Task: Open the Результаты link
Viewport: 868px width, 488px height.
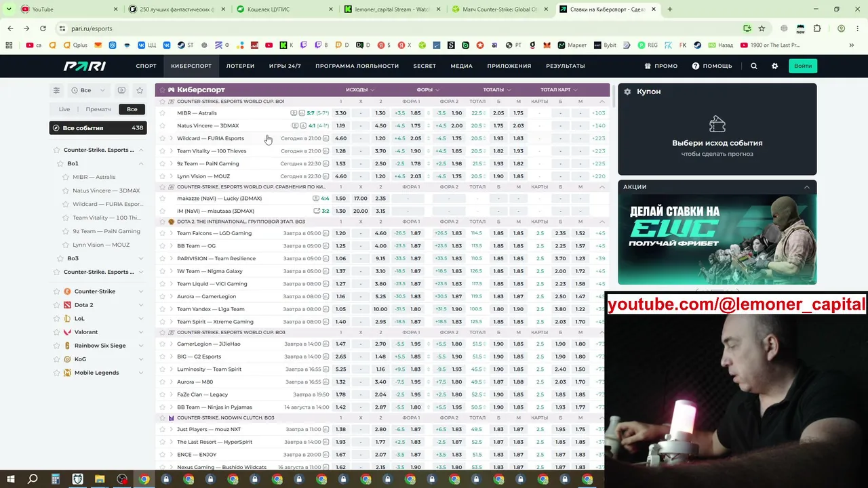Action: pos(566,66)
